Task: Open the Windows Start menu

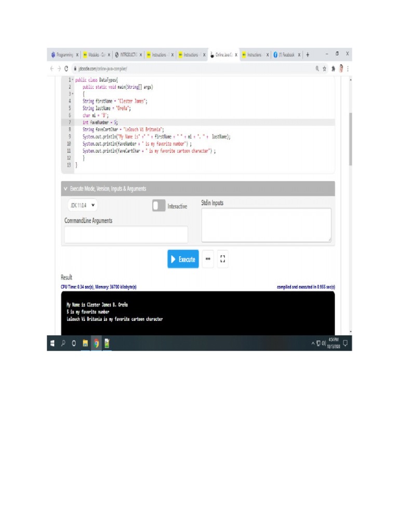Action: [x=52, y=343]
